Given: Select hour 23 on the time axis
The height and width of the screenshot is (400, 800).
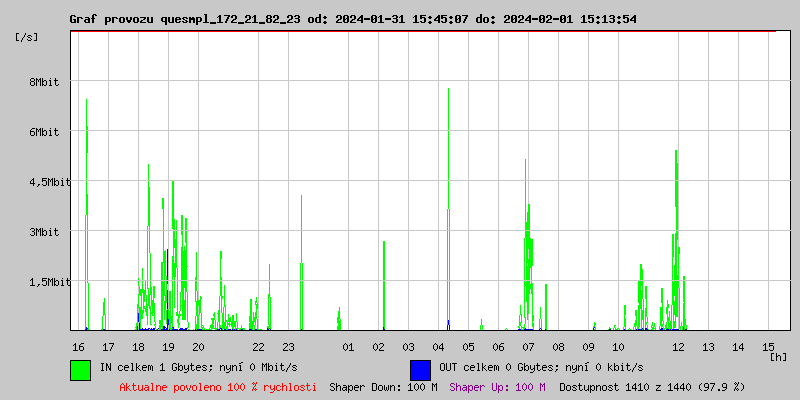Looking at the screenshot, I should pyautogui.click(x=288, y=347).
